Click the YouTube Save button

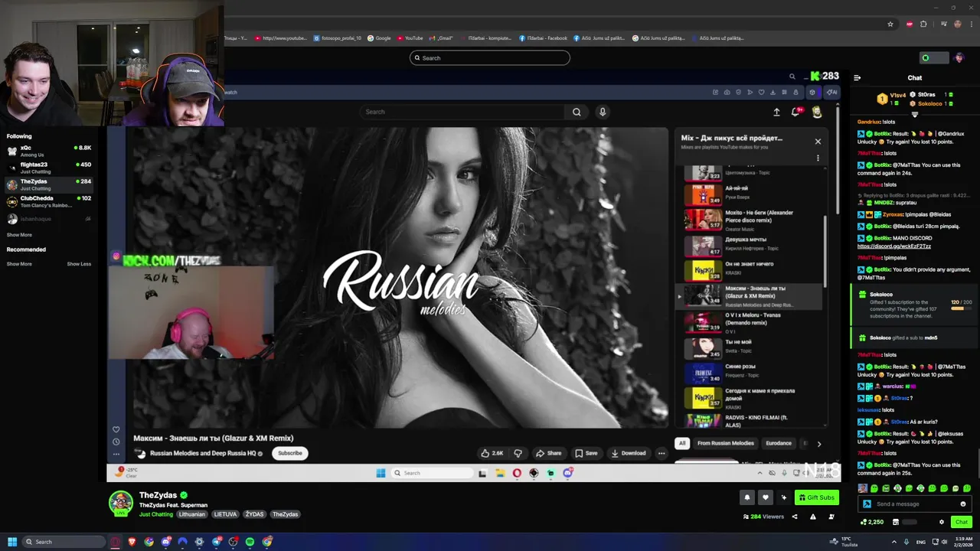[x=586, y=453]
